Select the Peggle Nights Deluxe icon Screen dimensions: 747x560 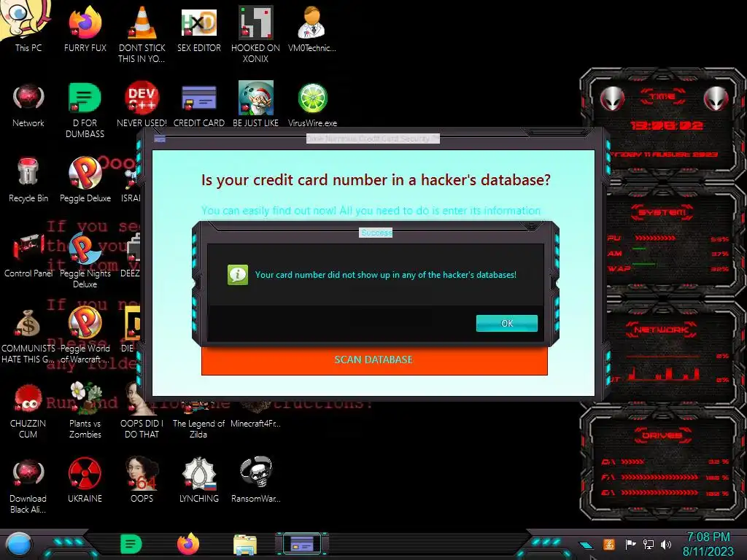85,260
